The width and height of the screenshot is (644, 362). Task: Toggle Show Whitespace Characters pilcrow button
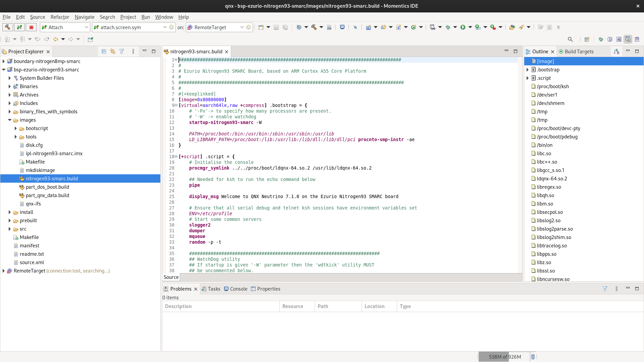pos(558,27)
